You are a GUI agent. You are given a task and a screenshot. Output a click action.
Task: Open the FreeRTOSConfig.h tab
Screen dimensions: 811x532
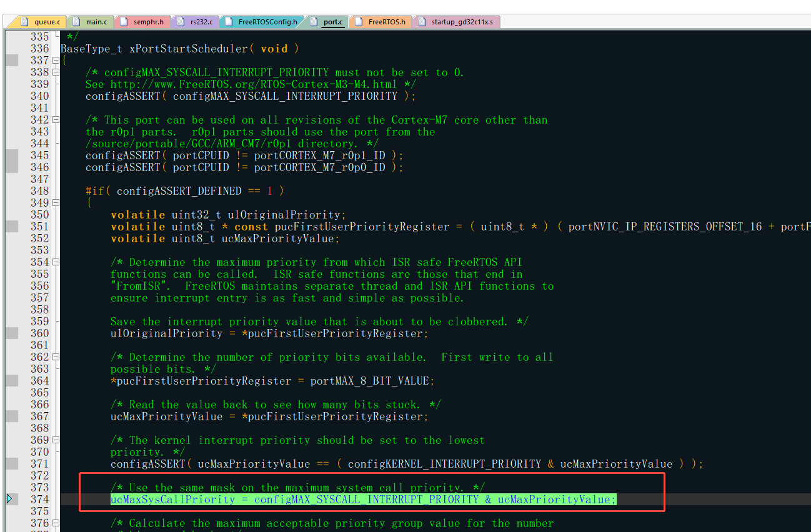click(261, 22)
